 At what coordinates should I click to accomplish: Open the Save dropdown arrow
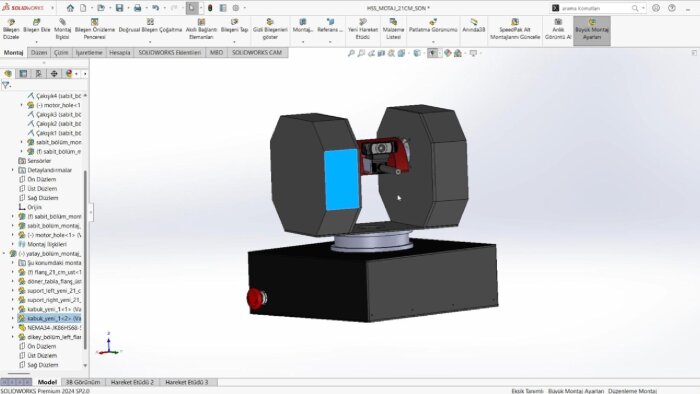click(128, 8)
